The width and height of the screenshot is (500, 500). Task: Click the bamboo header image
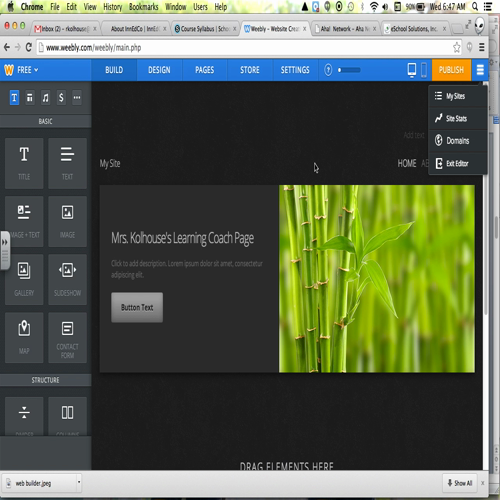pyautogui.click(x=377, y=279)
